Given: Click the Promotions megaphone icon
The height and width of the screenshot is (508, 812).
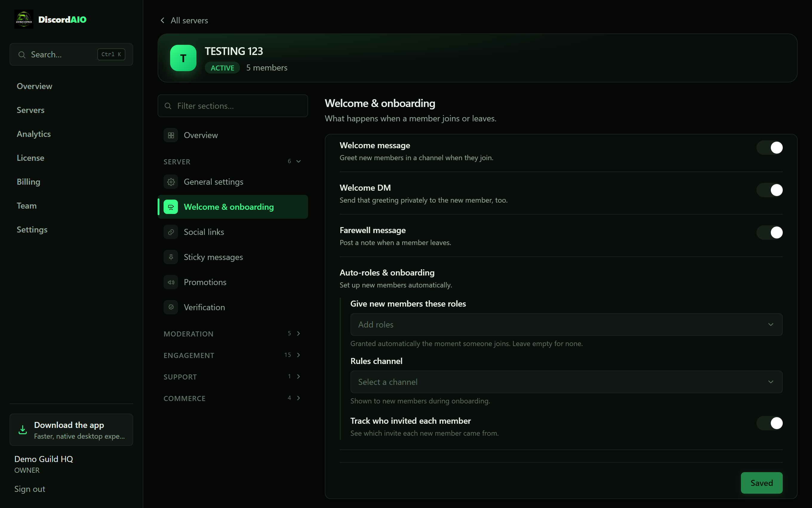Looking at the screenshot, I should pyautogui.click(x=171, y=282).
